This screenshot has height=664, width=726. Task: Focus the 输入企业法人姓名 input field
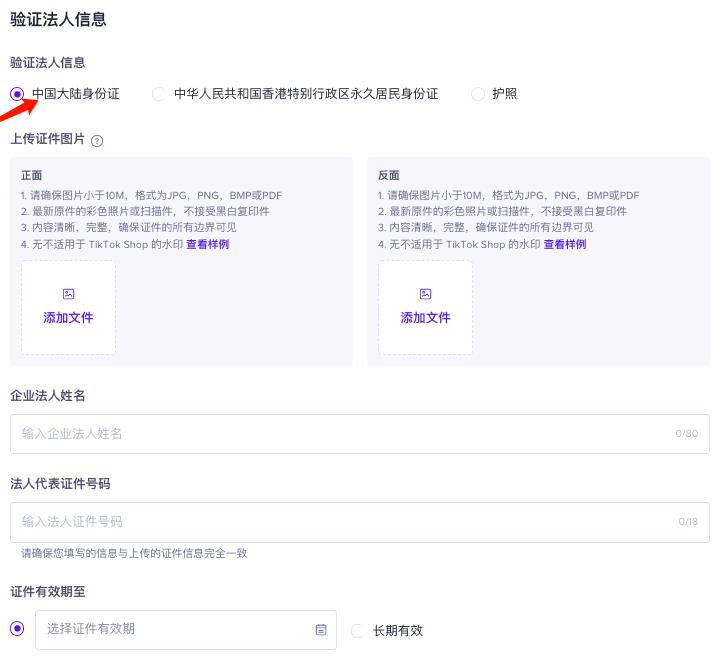point(360,434)
